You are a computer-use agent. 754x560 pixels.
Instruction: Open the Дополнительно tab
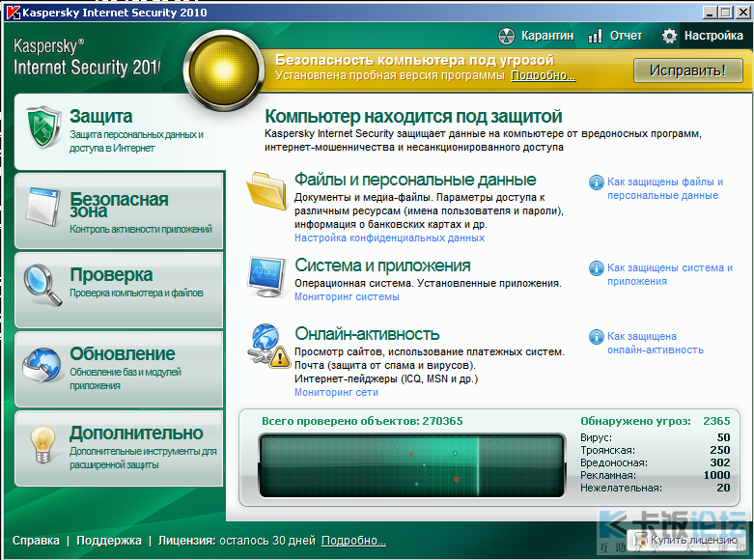point(120,448)
